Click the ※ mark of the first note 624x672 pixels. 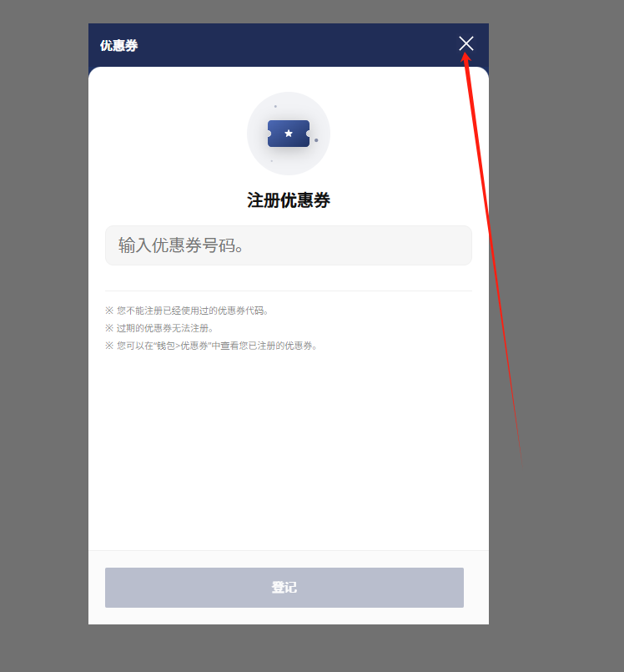click(109, 311)
